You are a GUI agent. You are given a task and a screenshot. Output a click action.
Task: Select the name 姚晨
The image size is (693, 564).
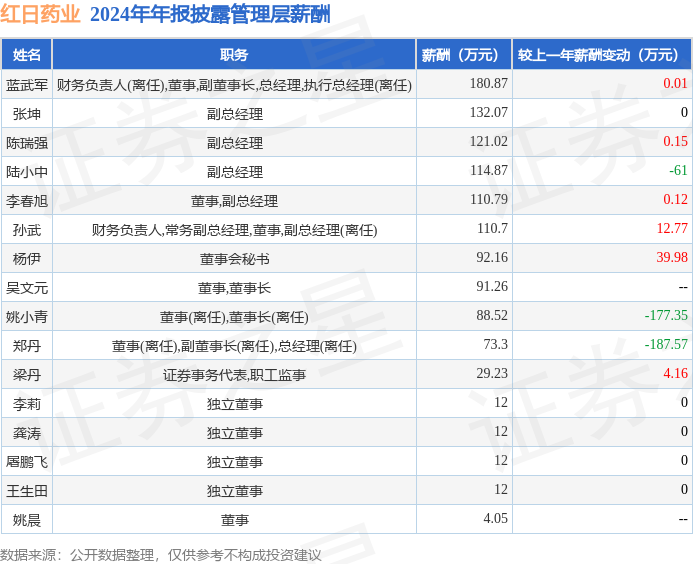pyautogui.click(x=27, y=520)
